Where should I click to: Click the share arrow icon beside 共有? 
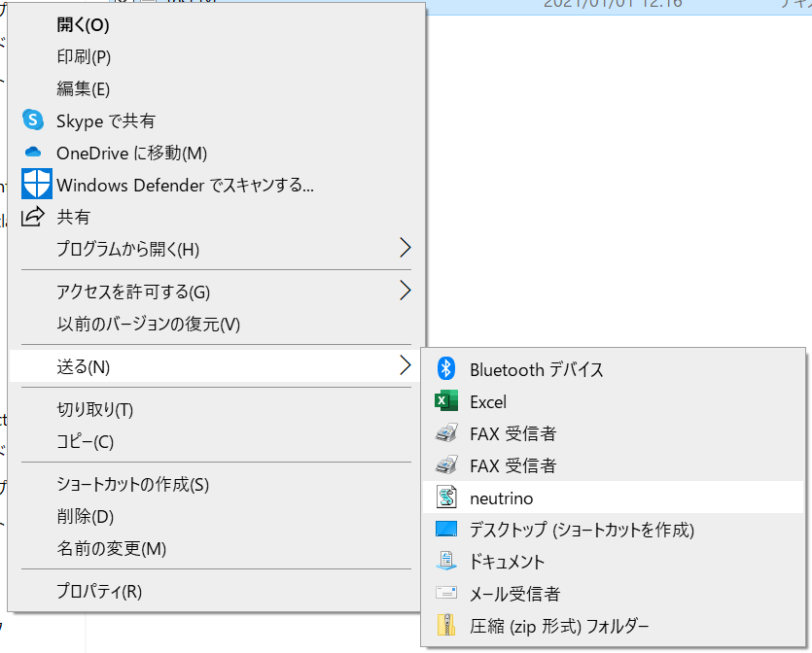(33, 217)
